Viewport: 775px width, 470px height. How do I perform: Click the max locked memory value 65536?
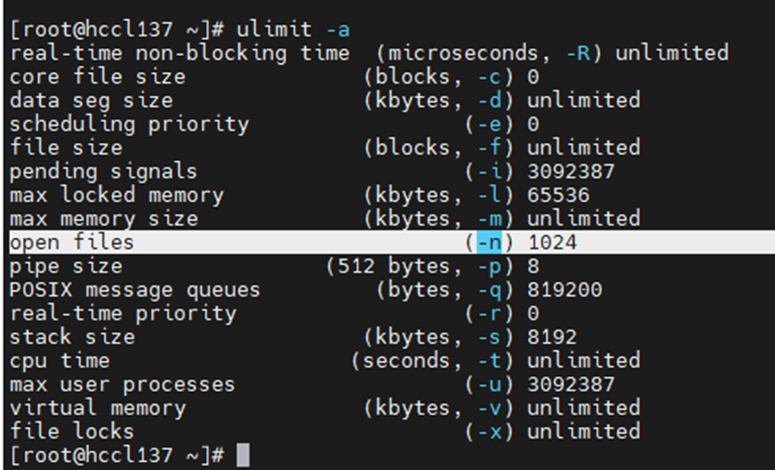click(559, 195)
